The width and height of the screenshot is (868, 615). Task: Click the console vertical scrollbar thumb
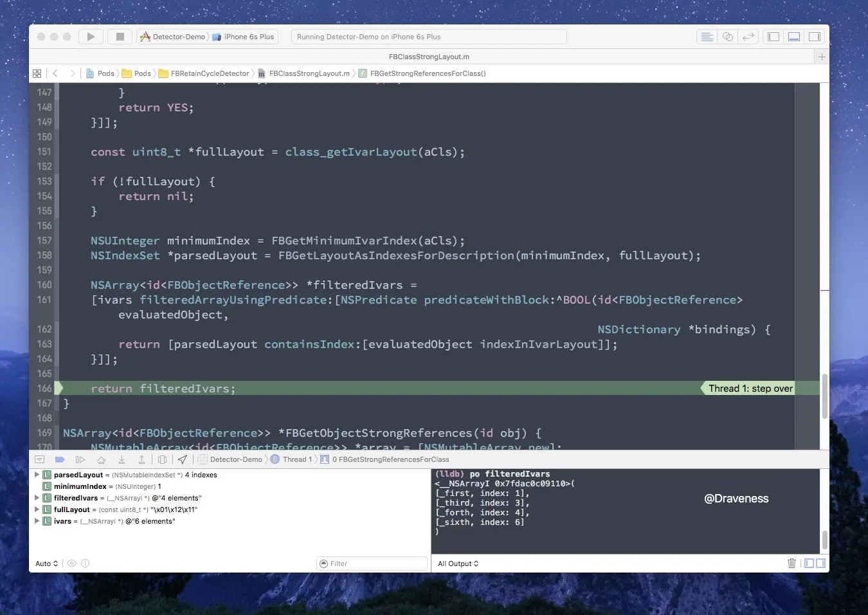[824, 540]
